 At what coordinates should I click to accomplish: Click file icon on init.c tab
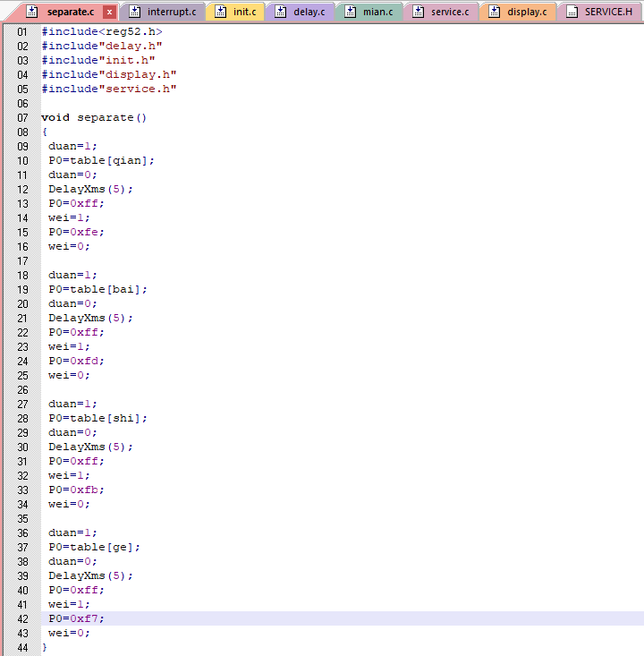click(220, 12)
